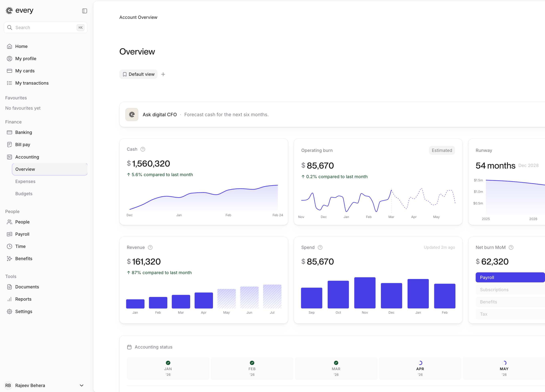545x392 pixels.
Task: Collapse the sidebar with the panel icon
Action: [x=84, y=11]
